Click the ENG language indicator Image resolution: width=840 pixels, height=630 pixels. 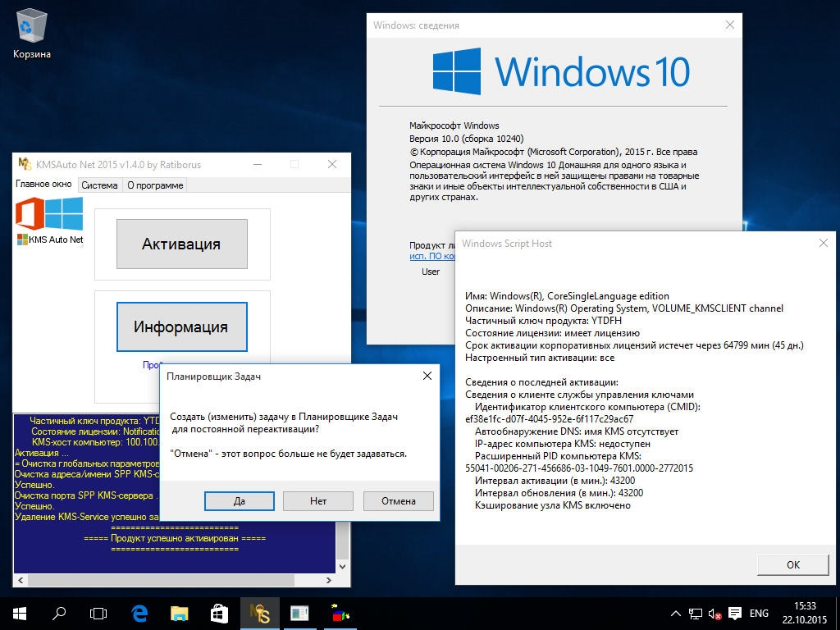pos(759,613)
